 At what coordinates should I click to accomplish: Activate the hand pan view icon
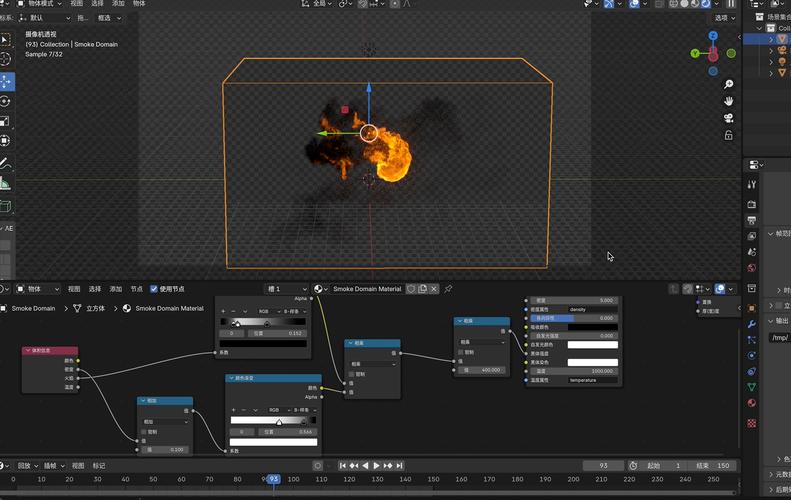pos(729,101)
